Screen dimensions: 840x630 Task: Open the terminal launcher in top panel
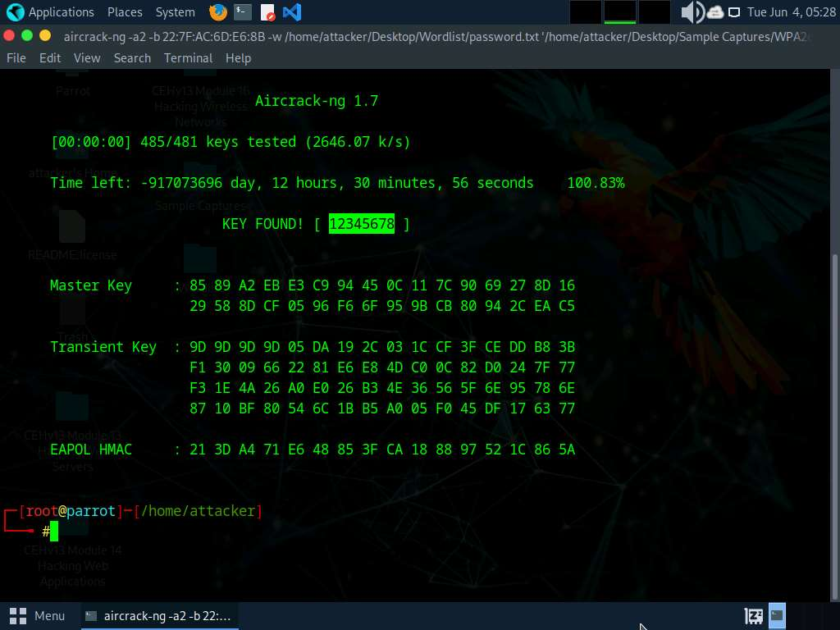(x=242, y=12)
